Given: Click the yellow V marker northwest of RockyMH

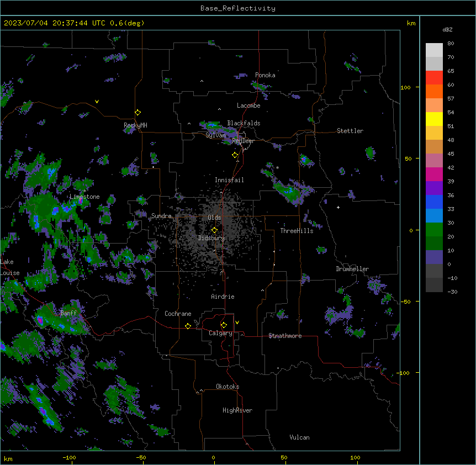Looking at the screenshot, I should pyautogui.click(x=97, y=102).
